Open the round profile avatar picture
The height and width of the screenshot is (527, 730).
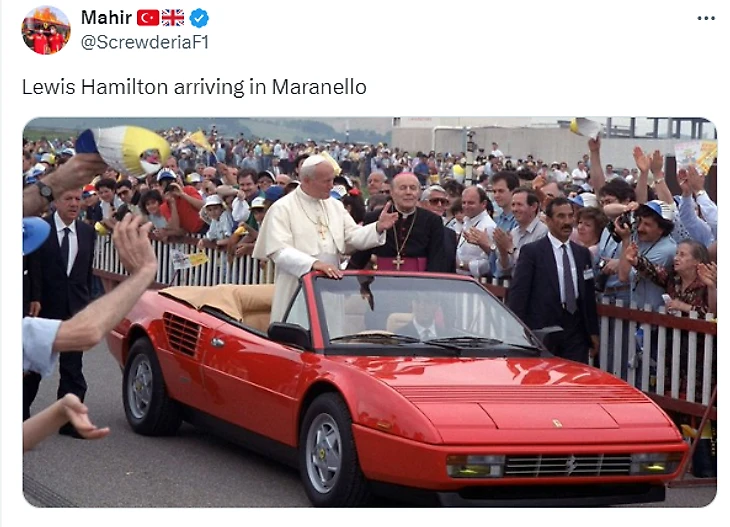coord(46,30)
